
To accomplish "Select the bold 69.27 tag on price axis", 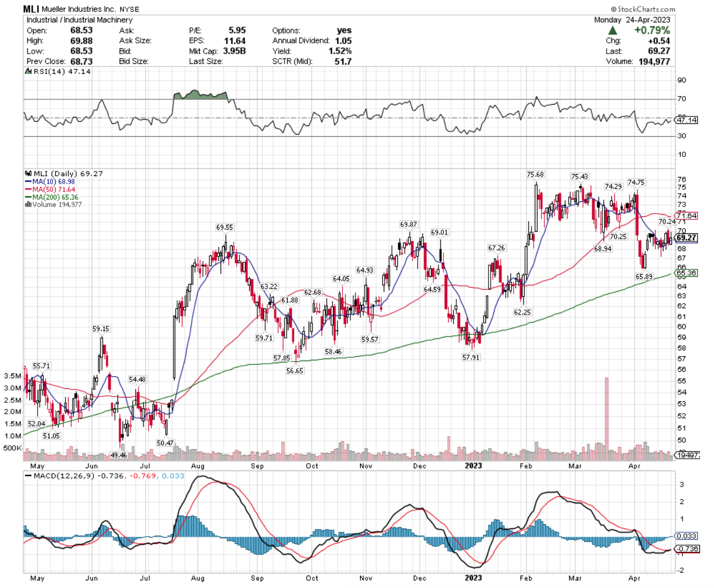I will pos(687,238).
